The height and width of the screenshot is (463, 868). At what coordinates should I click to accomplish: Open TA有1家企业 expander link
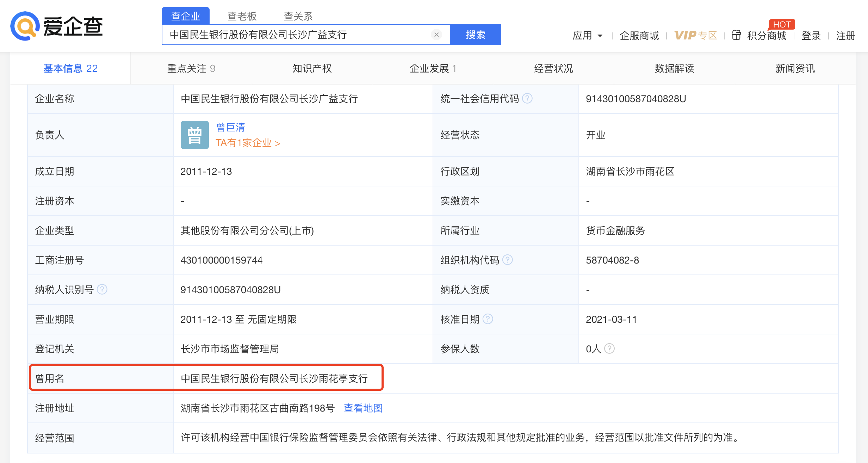[x=248, y=143]
